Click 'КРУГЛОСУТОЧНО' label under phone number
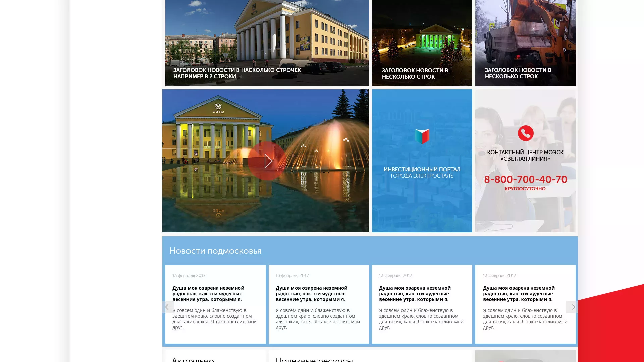 point(525,189)
